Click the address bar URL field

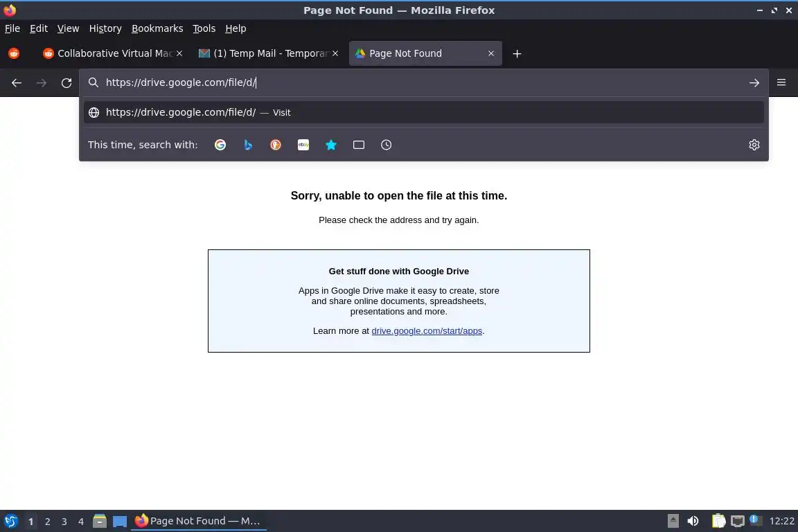click(423, 82)
